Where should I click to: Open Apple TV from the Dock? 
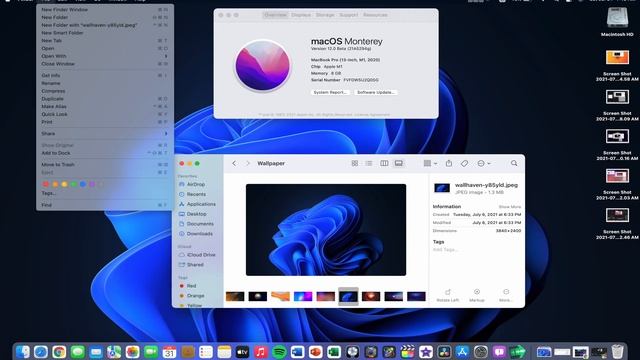pyautogui.click(x=242, y=352)
